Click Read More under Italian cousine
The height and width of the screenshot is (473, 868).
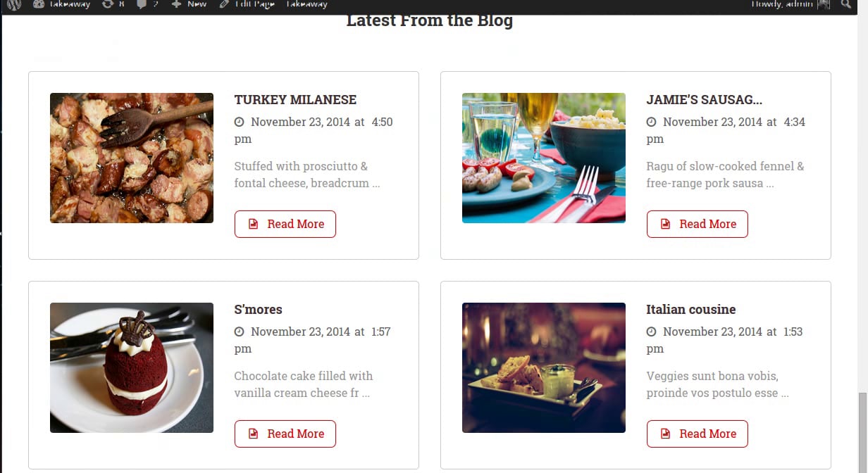pos(697,434)
